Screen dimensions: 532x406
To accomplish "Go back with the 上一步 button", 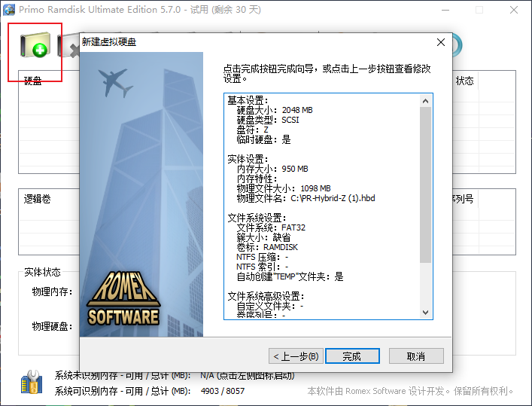I will click(x=296, y=356).
